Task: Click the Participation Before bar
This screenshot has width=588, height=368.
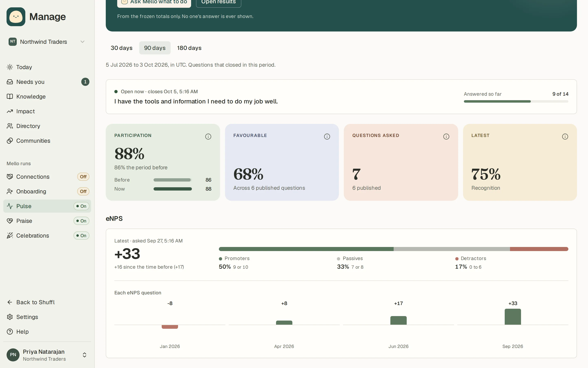Action: click(173, 180)
